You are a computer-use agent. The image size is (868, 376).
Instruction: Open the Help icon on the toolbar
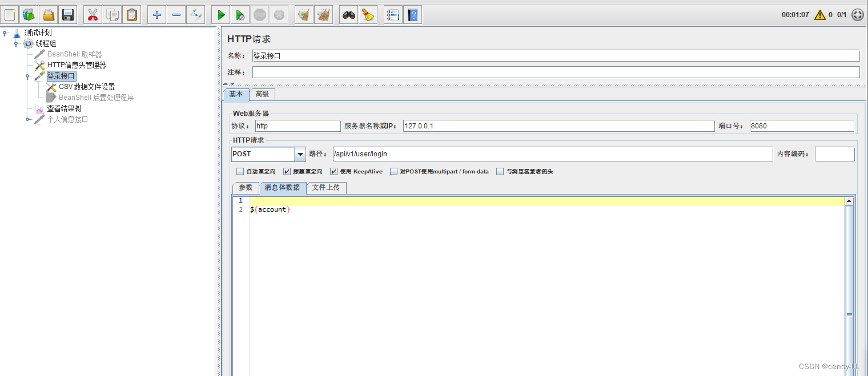click(412, 14)
